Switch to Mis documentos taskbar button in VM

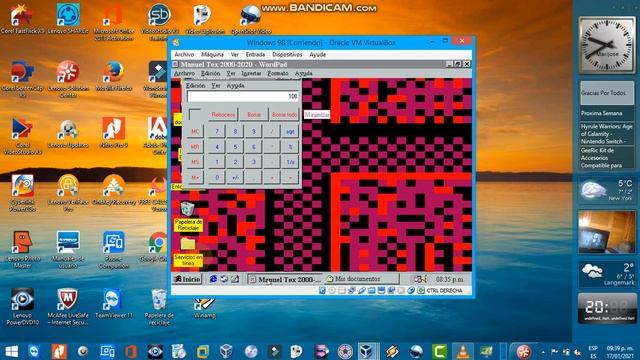click(x=361, y=279)
